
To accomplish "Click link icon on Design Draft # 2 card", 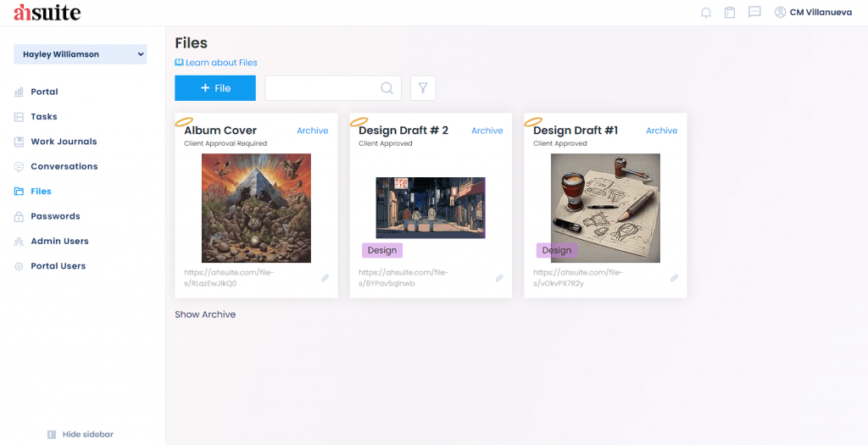I will point(499,278).
